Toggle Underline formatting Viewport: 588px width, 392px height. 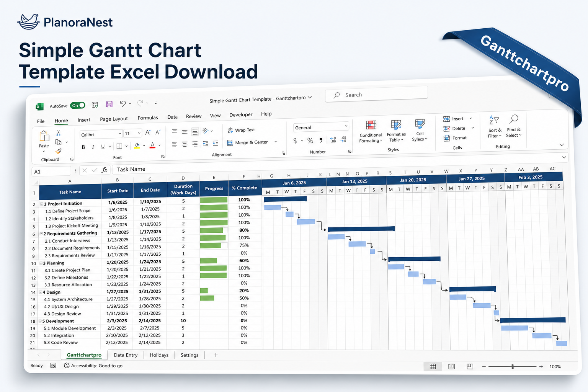103,147
